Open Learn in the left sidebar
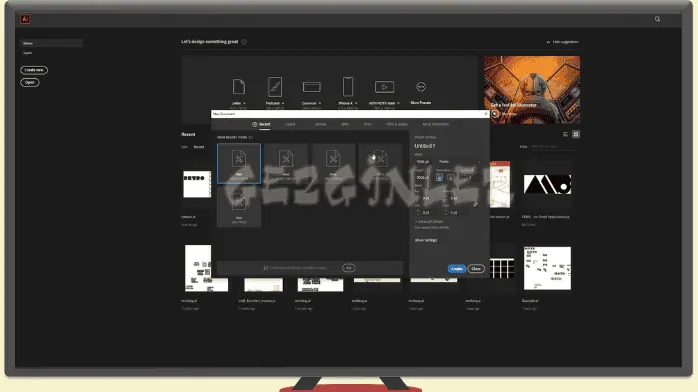 28,53
